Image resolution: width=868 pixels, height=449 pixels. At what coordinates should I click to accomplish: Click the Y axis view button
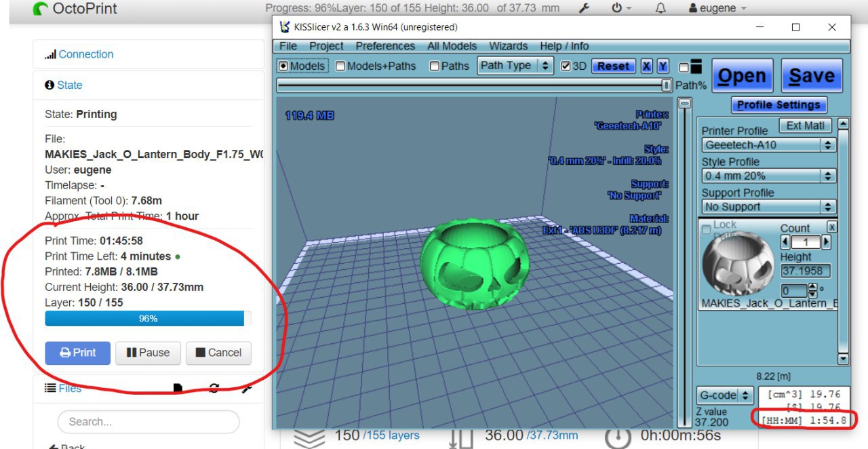pos(663,66)
